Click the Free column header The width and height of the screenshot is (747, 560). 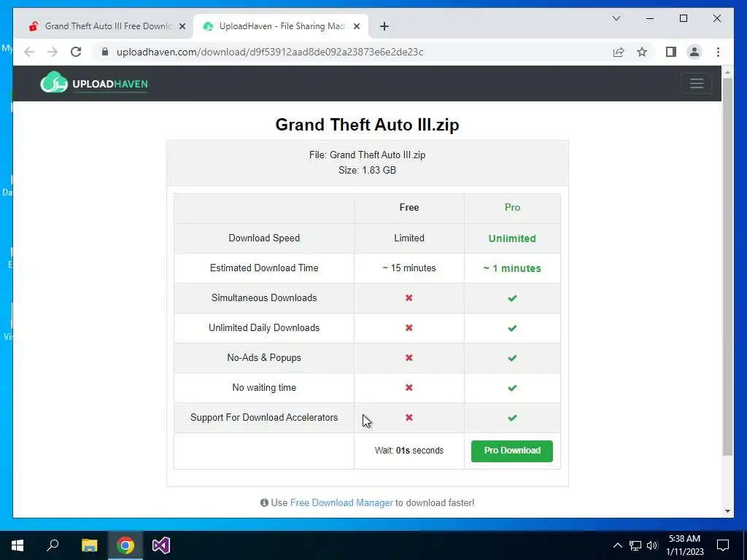tap(409, 208)
